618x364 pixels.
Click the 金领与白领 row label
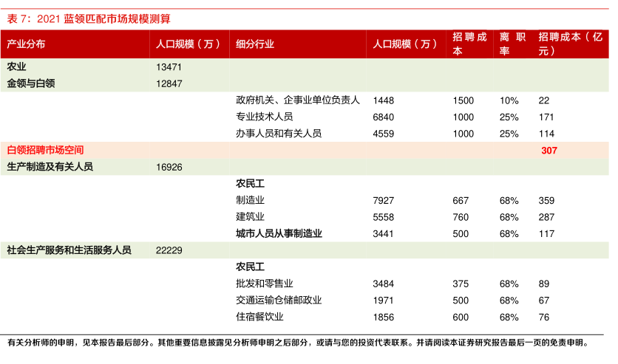point(31,83)
